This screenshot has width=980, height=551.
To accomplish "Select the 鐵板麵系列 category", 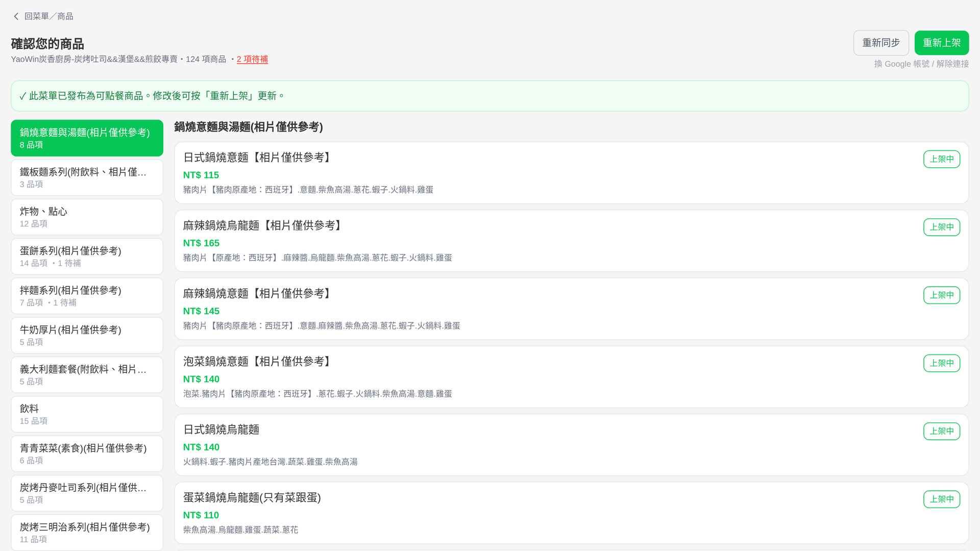I will [87, 178].
